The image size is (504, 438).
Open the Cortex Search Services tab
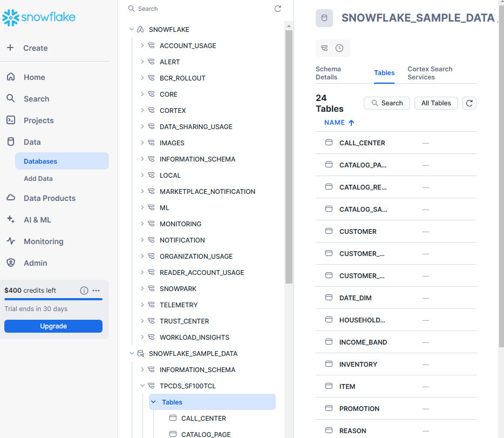point(430,73)
